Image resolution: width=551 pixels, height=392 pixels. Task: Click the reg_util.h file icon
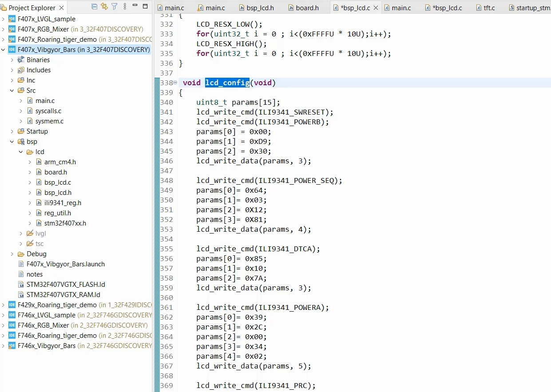coord(39,213)
